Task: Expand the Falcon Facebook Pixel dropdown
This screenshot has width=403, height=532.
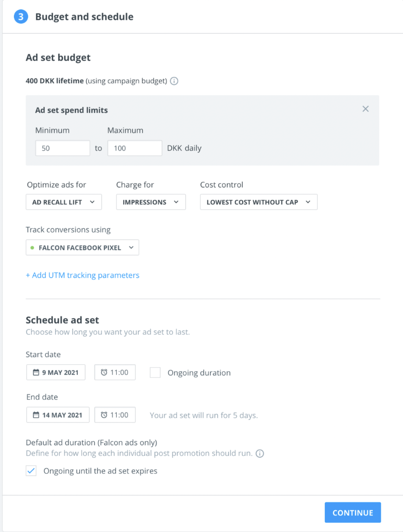Action: point(82,247)
